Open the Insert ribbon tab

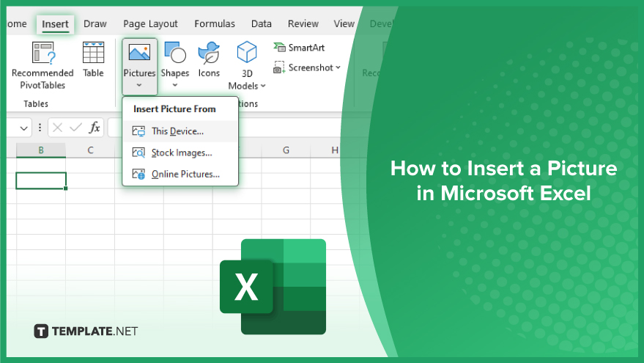click(55, 24)
